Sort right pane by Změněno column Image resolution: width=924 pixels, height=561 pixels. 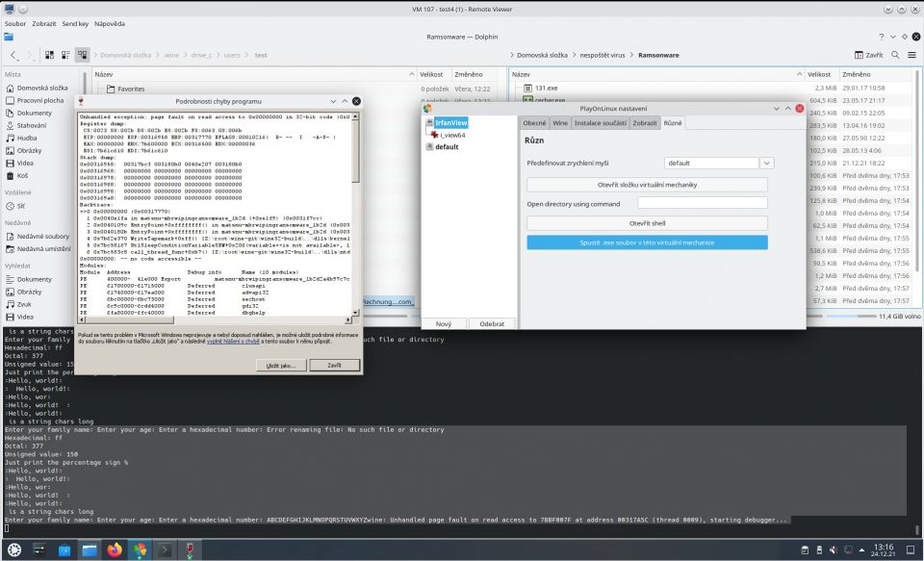click(857, 74)
